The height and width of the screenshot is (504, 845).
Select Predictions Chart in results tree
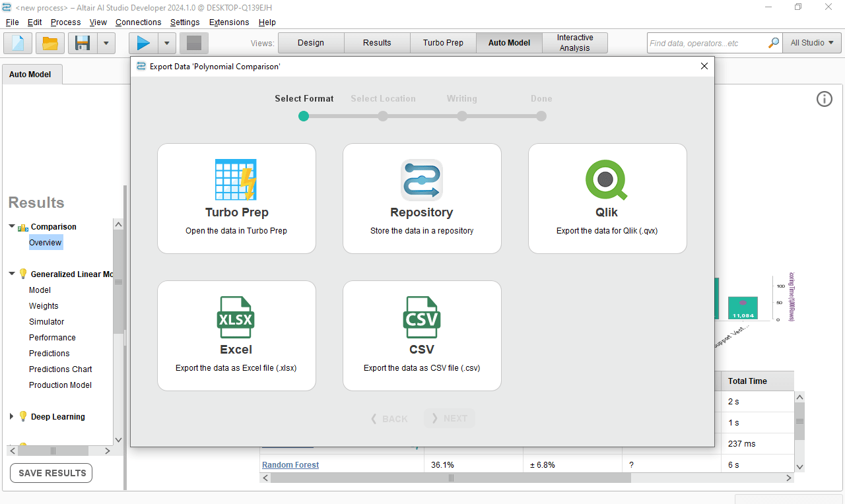click(x=61, y=369)
